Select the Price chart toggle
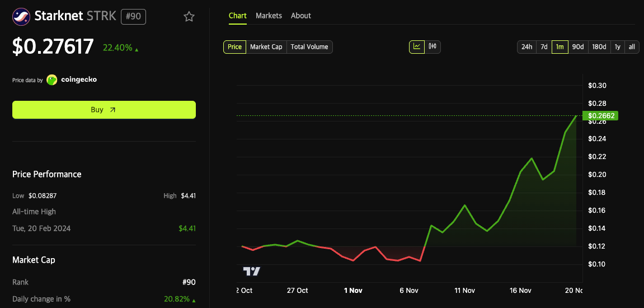Viewport: 644px width, 308px height. point(234,47)
